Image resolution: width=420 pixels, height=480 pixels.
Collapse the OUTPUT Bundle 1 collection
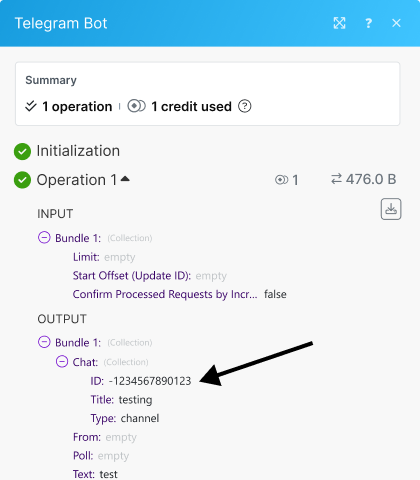click(44, 342)
